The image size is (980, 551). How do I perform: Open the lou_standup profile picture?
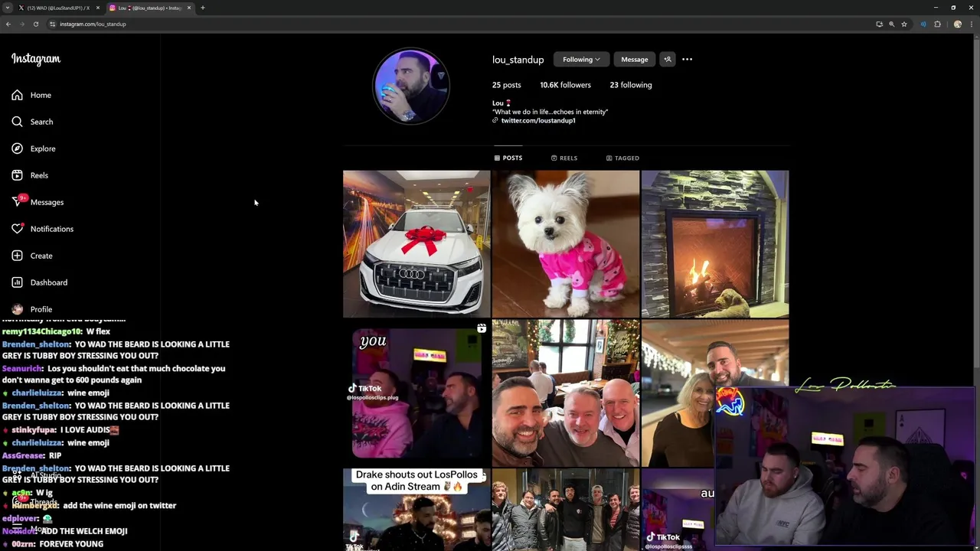(x=411, y=86)
